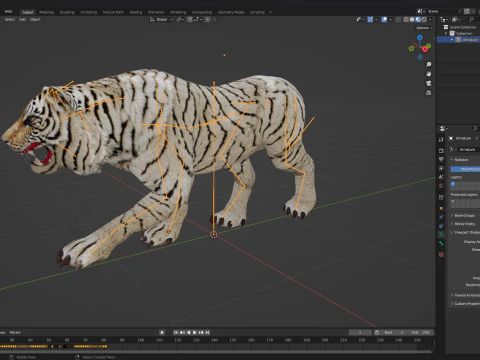Toggle viewport overlays display
This screenshot has height=360, width=480.
pyautogui.click(x=384, y=19)
